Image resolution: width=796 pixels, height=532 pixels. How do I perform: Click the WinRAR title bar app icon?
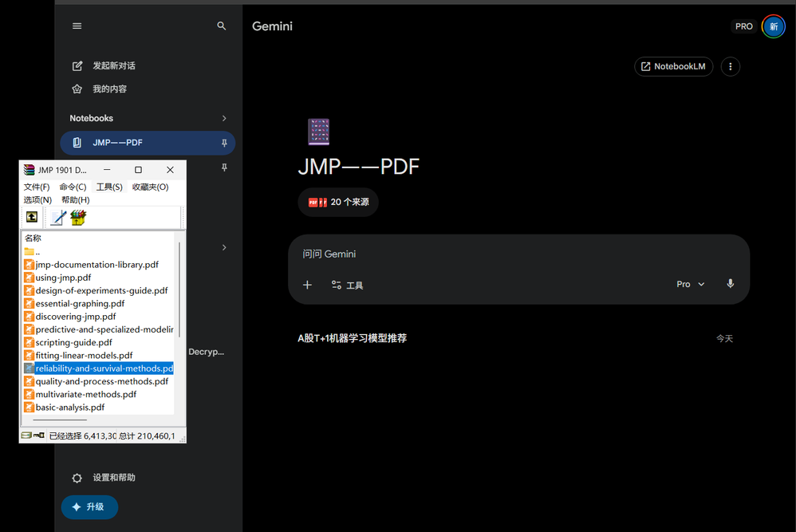(x=29, y=170)
